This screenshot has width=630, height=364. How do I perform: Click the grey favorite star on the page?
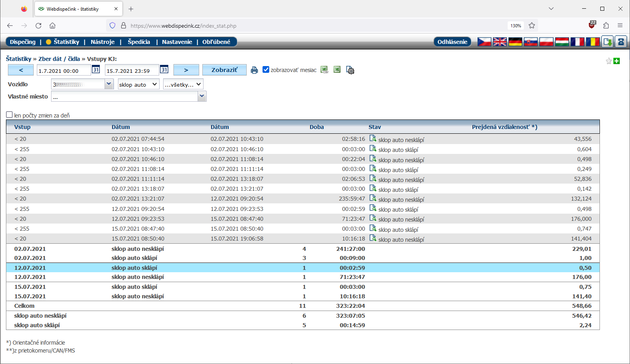coord(609,61)
